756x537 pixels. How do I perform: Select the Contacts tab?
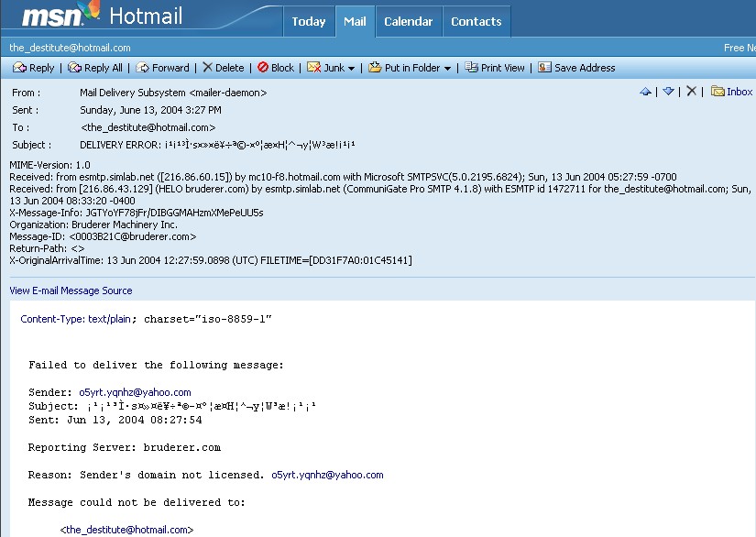pyautogui.click(x=476, y=21)
